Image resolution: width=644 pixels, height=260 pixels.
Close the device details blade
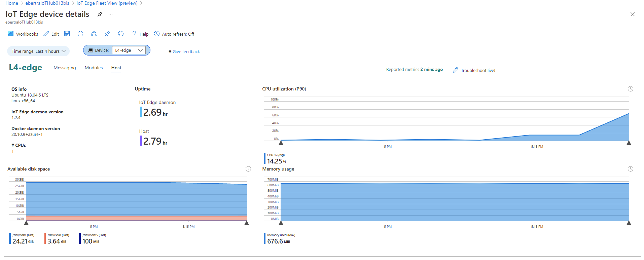pyautogui.click(x=633, y=14)
